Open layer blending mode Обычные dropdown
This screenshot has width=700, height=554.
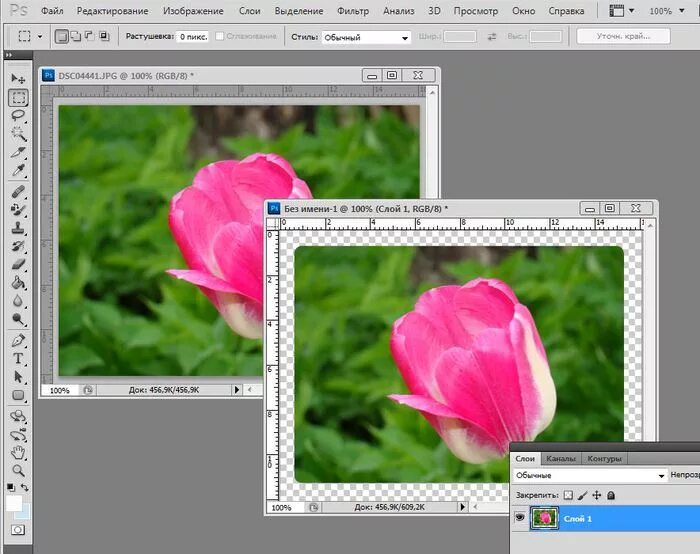pos(590,475)
